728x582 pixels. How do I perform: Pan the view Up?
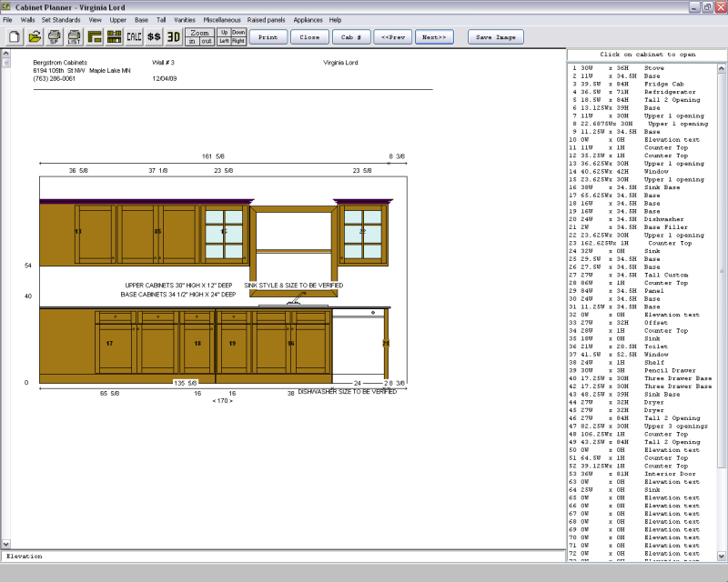224,33
